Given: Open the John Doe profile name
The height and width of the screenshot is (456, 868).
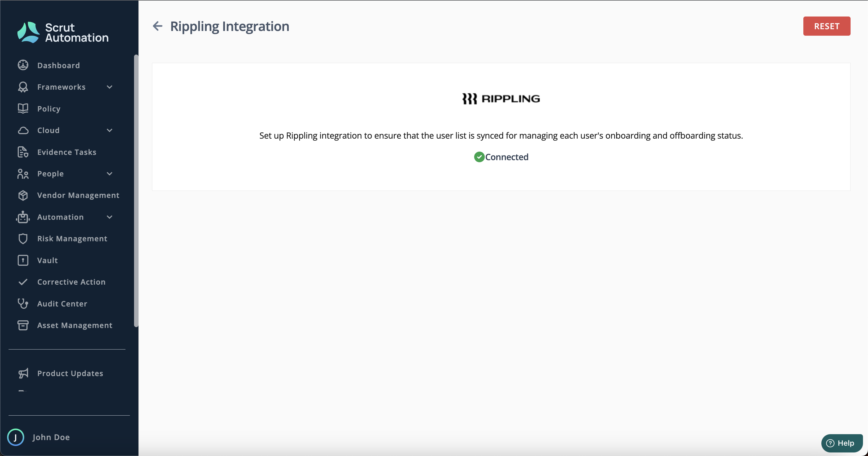Looking at the screenshot, I should point(51,437).
